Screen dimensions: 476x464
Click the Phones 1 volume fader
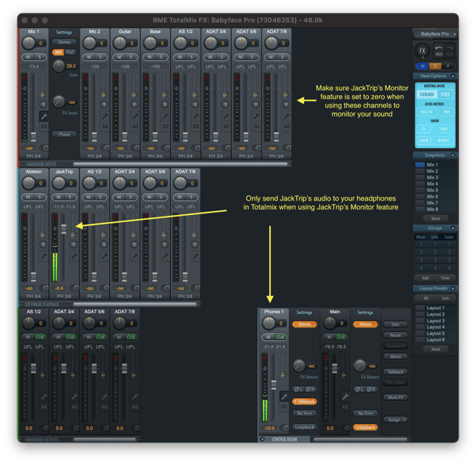point(274,384)
